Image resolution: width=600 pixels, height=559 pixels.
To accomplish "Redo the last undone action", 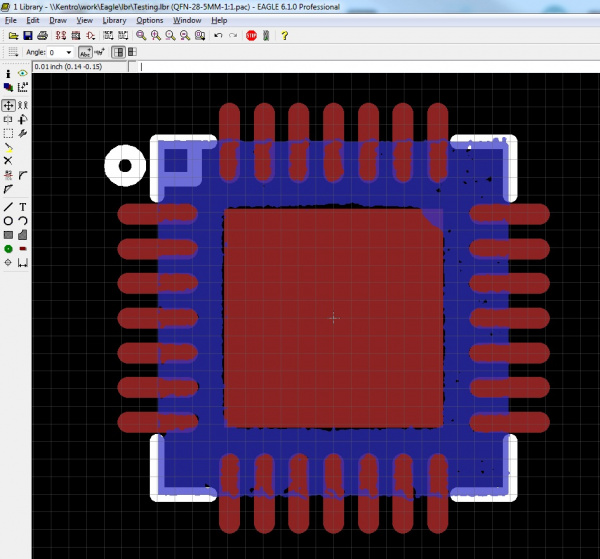I will 233,36.
